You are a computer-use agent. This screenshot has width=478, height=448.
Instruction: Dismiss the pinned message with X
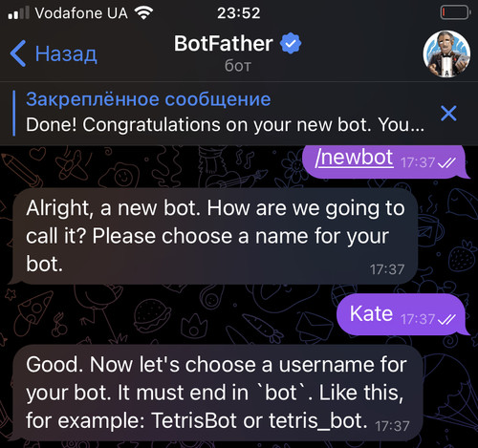(448, 113)
